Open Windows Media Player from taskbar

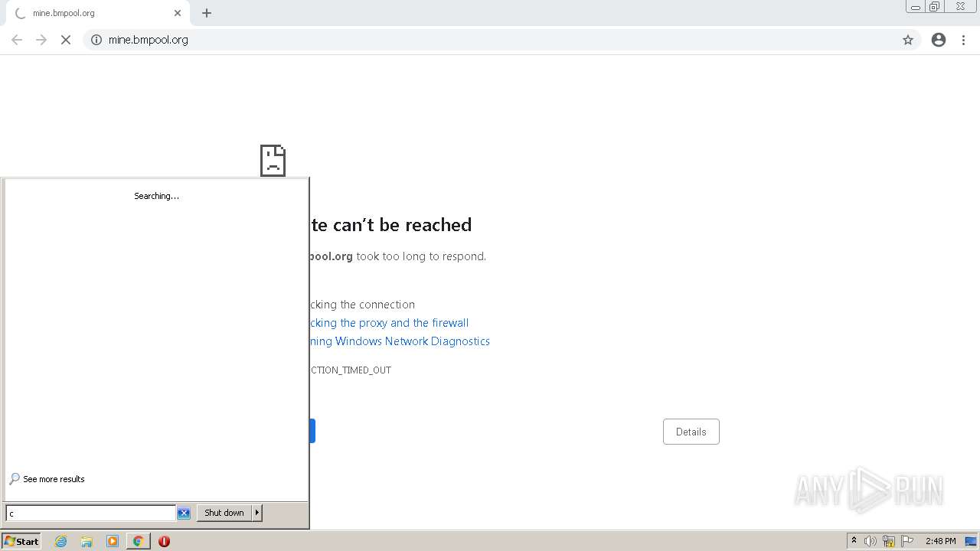coord(113,541)
